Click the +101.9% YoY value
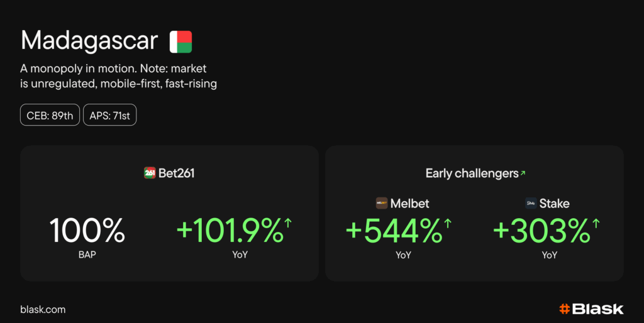 click(230, 231)
